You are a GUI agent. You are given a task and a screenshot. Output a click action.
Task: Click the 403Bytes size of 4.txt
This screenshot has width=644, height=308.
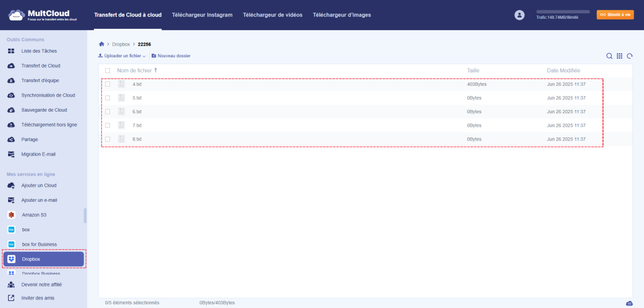(477, 84)
